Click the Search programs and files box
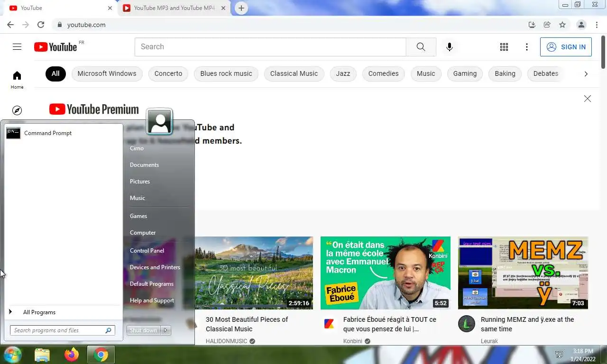This screenshot has height=364, width=607. (x=62, y=330)
